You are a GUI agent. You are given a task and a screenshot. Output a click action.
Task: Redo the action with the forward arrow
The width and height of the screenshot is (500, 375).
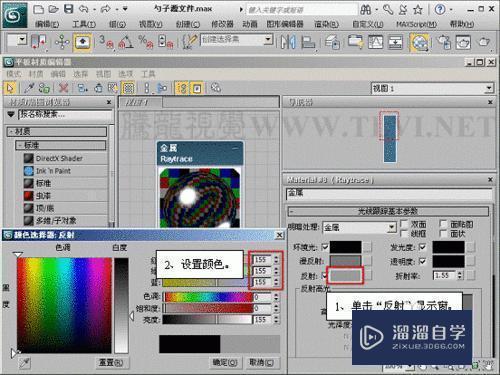tap(106, 9)
